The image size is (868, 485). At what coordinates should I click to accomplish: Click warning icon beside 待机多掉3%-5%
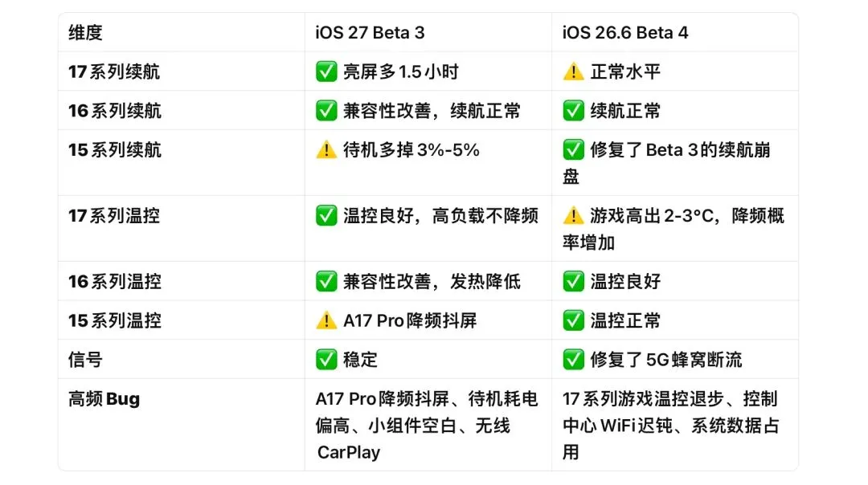326,150
